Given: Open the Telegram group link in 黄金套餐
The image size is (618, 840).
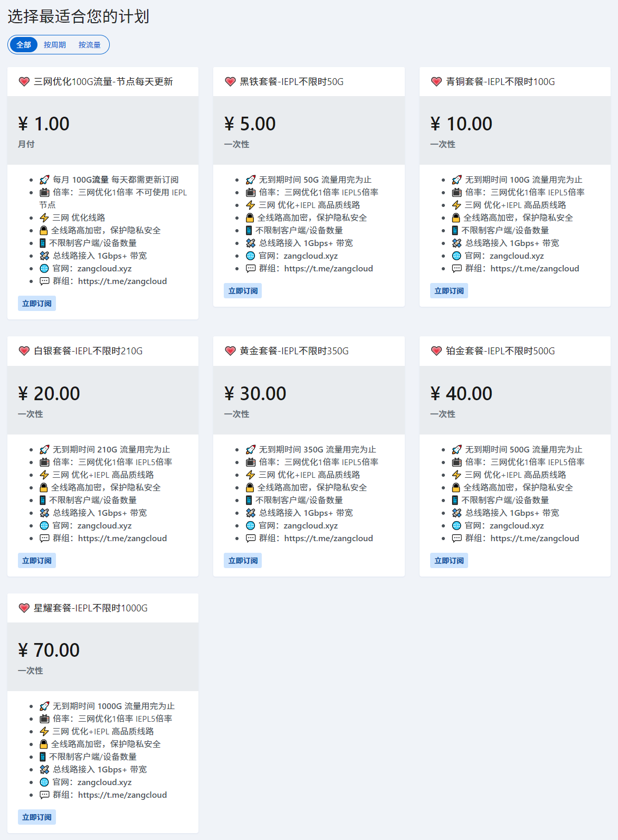Looking at the screenshot, I should (x=328, y=539).
